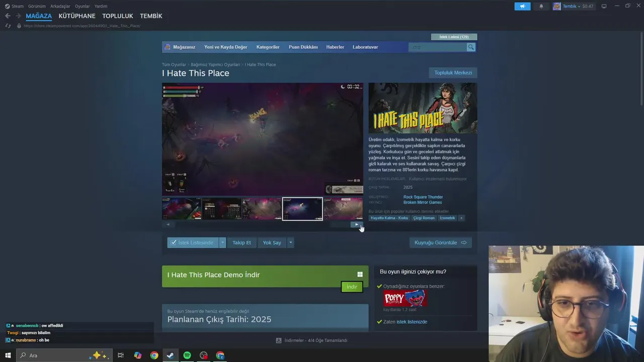The width and height of the screenshot is (644, 362).
Task: Click Tüm Oyunlar breadcrumb
Action: point(174,64)
